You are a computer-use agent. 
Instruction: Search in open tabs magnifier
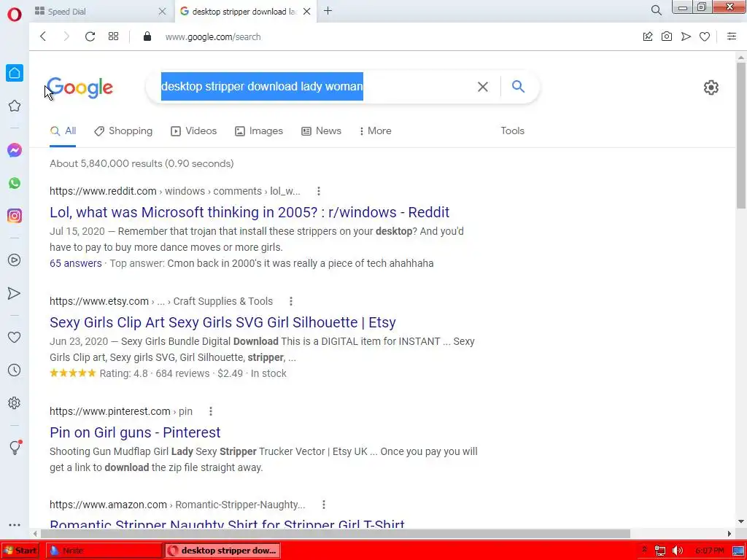(656, 10)
